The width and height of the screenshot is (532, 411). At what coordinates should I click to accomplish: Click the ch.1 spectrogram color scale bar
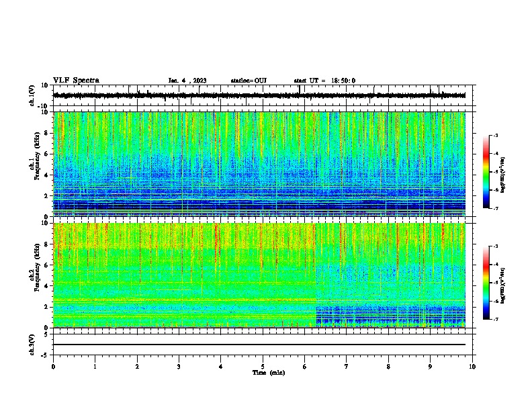tap(486, 172)
